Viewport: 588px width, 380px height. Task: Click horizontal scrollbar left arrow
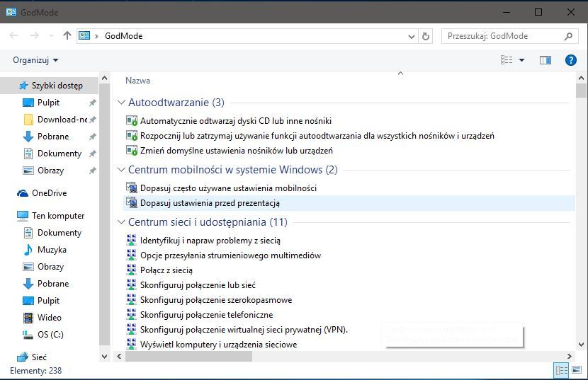point(119,356)
